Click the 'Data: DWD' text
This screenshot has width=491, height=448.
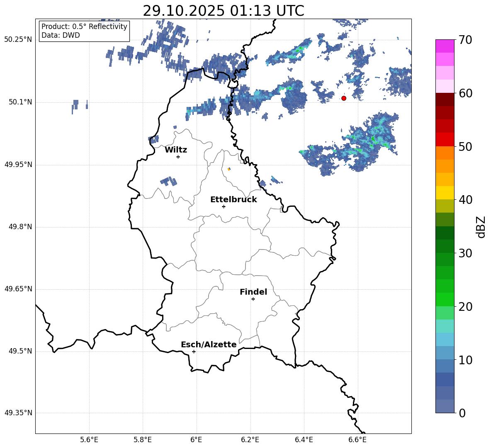point(61,35)
